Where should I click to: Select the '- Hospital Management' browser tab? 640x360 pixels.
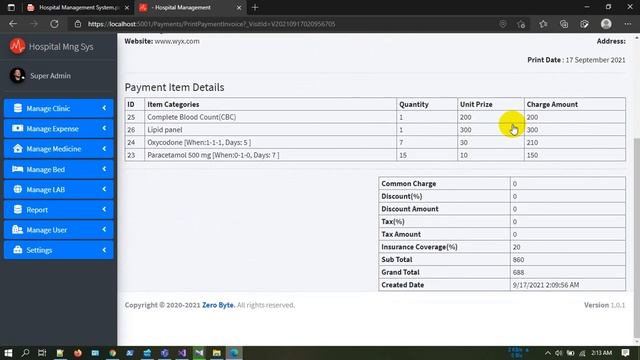tap(190, 7)
